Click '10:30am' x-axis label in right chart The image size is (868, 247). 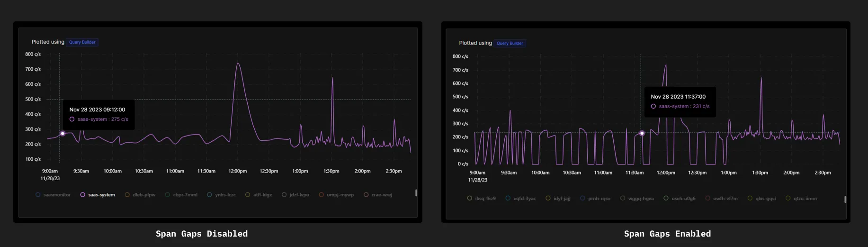point(572,173)
